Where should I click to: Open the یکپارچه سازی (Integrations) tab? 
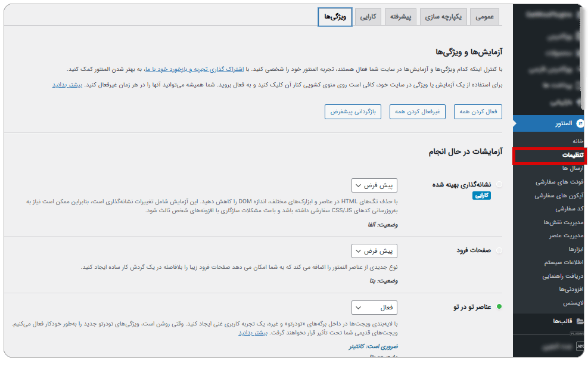(443, 17)
